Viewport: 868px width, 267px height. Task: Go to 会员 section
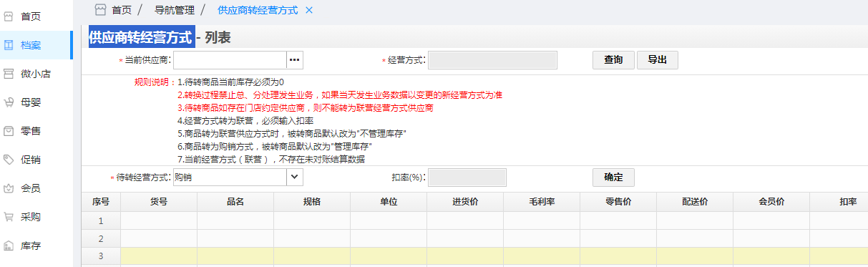30,188
